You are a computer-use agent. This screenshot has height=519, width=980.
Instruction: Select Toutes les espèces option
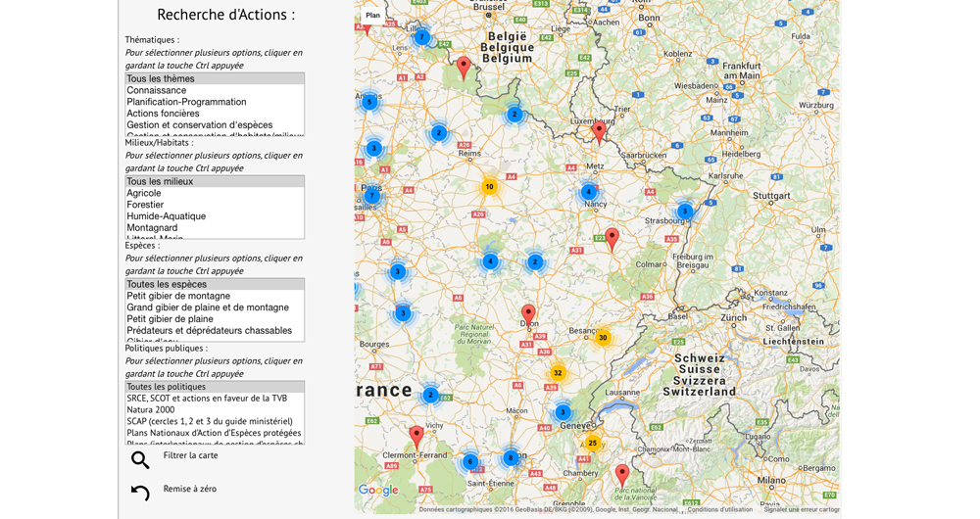tap(215, 284)
